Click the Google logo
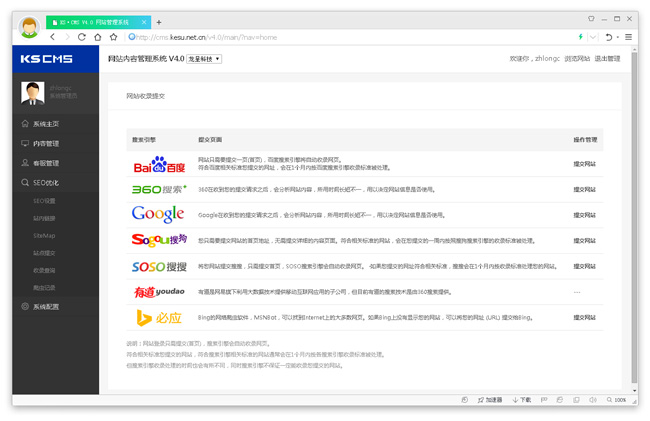Viewport: 650px width, 421px height. [x=158, y=215]
